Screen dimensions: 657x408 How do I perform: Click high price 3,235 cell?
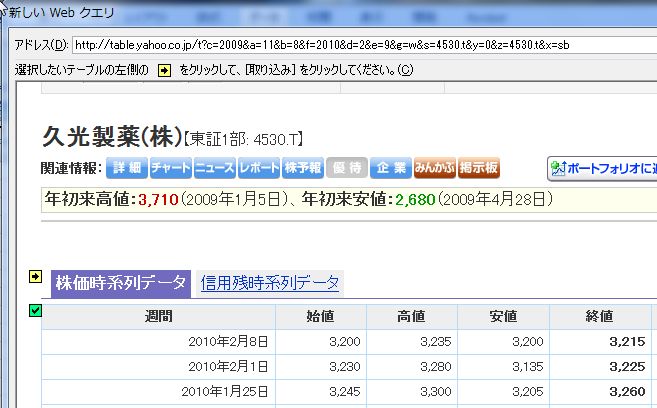point(411,342)
